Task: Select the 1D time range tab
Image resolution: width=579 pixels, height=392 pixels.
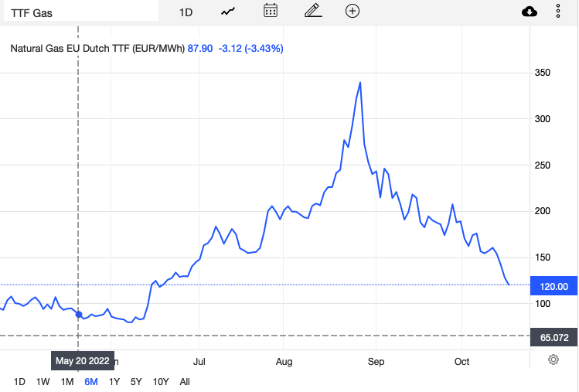Action: 19,382
